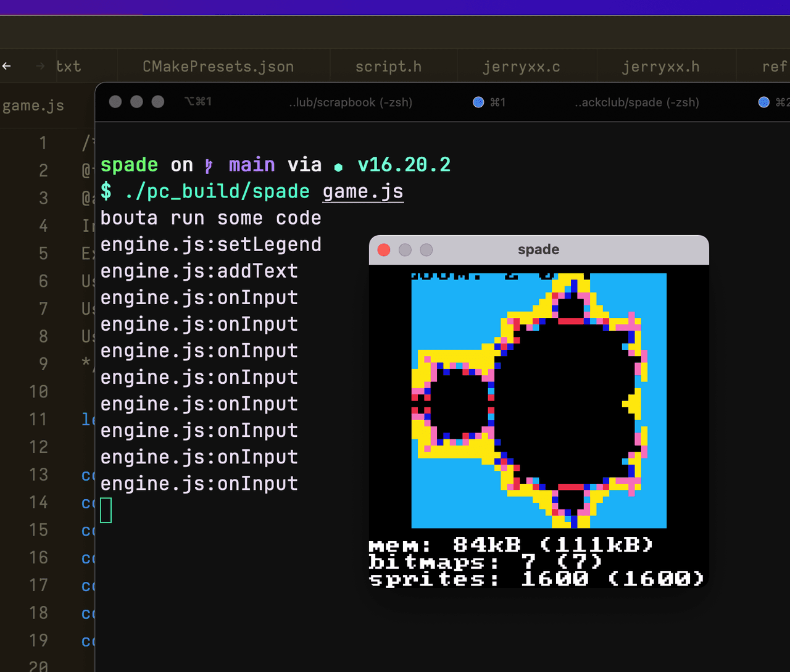Minimize the terminal window using middle dot
The height and width of the screenshot is (672, 790).
(136, 102)
